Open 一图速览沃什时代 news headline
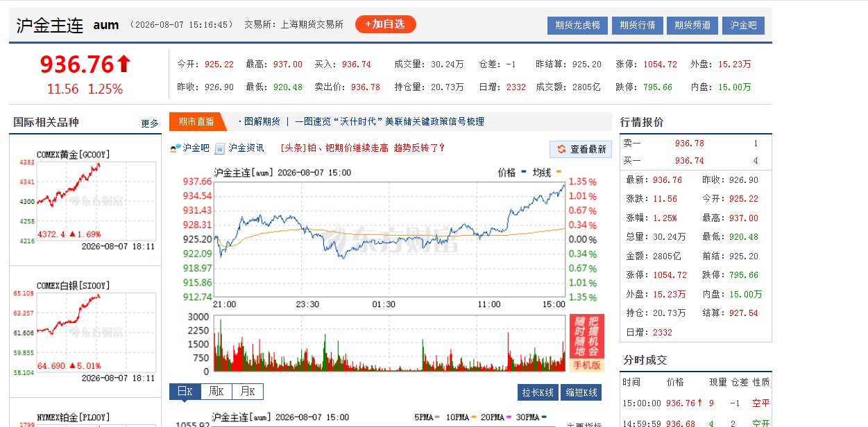This screenshot has height=427, width=868. pos(389,121)
